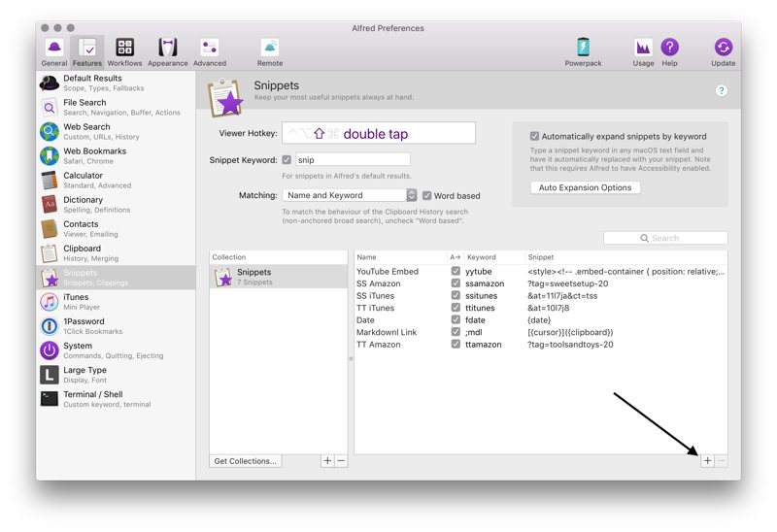Open the Appearance preferences tab
The height and width of the screenshot is (532, 777).
pos(167,51)
